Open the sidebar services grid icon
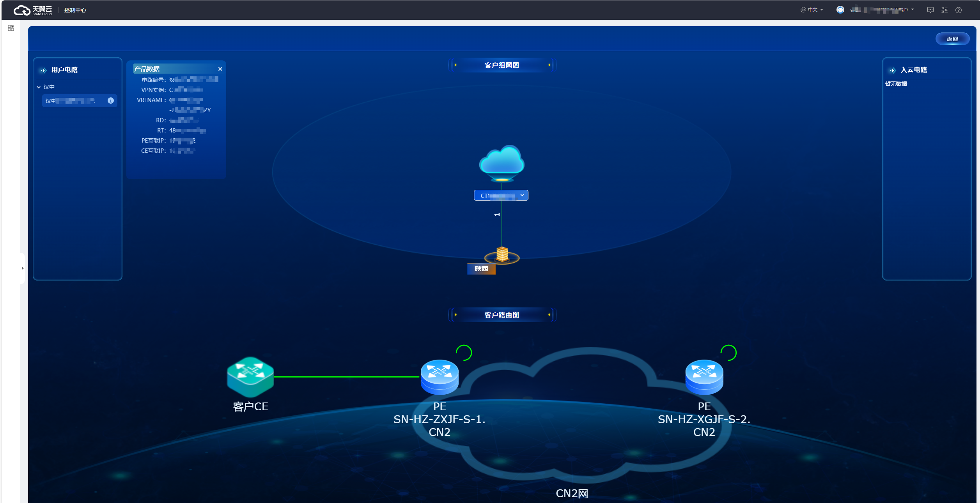980x503 pixels. 11,28
